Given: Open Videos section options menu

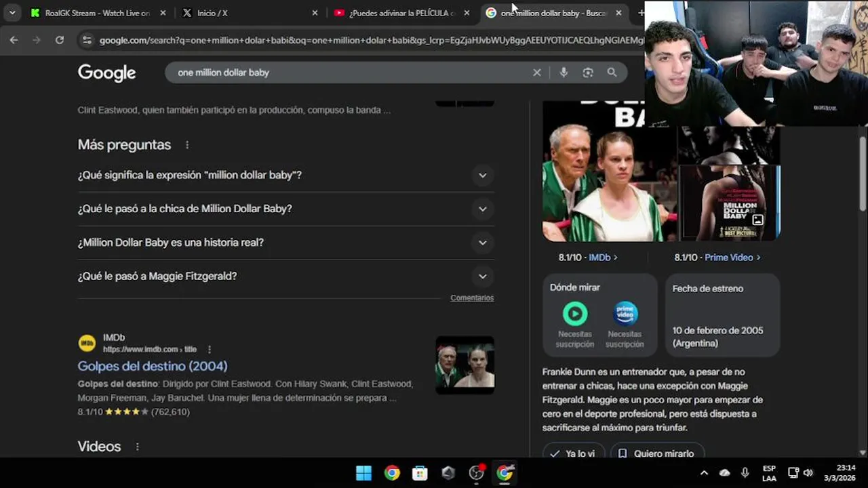Looking at the screenshot, I should (138, 447).
